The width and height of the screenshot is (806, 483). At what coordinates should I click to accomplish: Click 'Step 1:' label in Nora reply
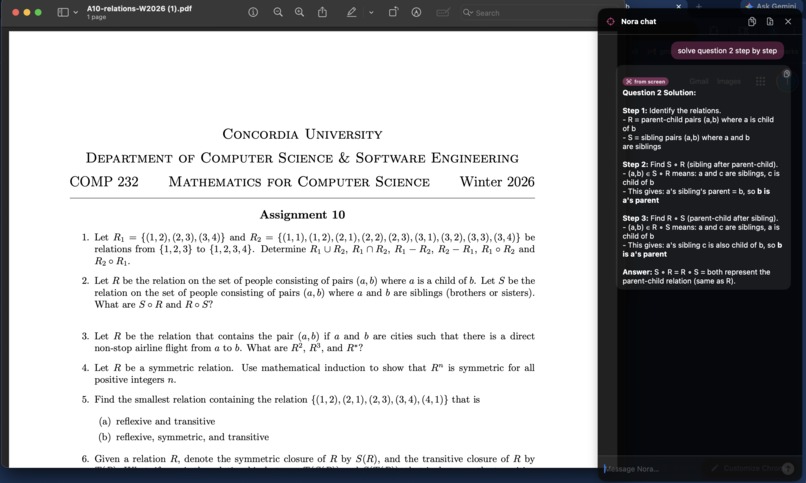(634, 110)
